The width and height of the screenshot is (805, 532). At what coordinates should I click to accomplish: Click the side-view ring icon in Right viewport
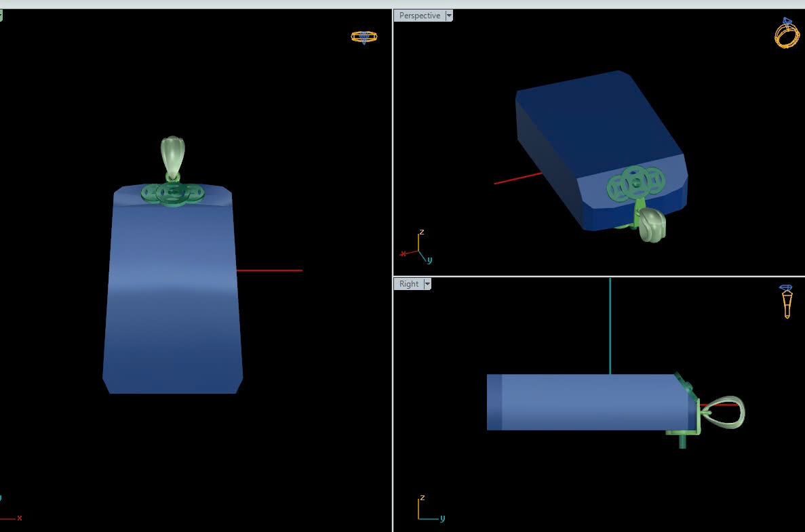(x=787, y=302)
